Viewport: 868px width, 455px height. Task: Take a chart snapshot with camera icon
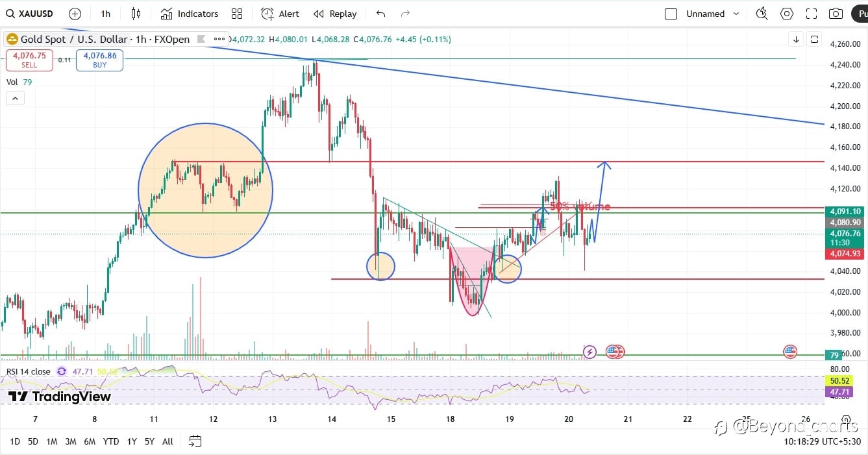[x=837, y=14]
